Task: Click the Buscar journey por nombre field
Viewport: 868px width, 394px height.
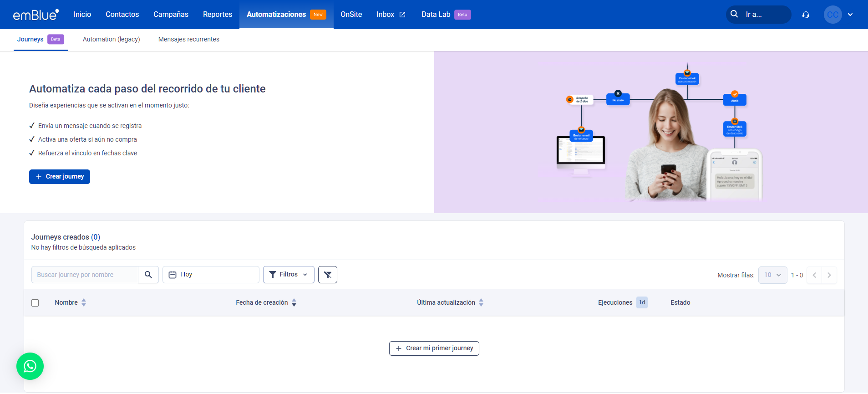Action: coord(85,275)
